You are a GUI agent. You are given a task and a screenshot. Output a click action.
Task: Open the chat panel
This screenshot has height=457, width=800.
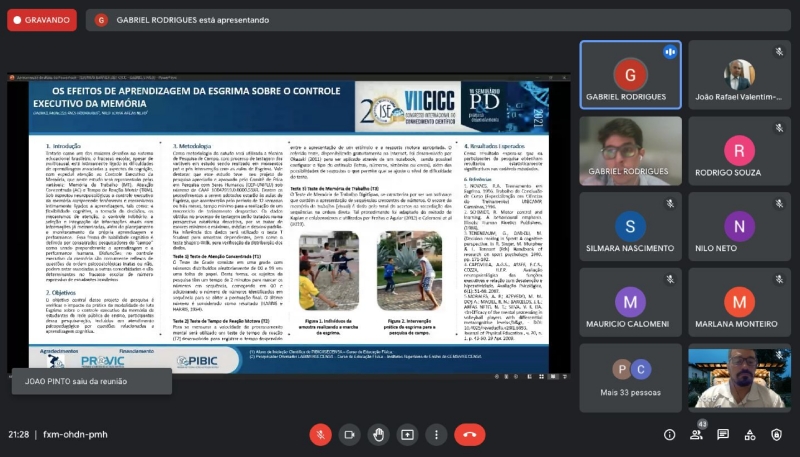(723, 435)
